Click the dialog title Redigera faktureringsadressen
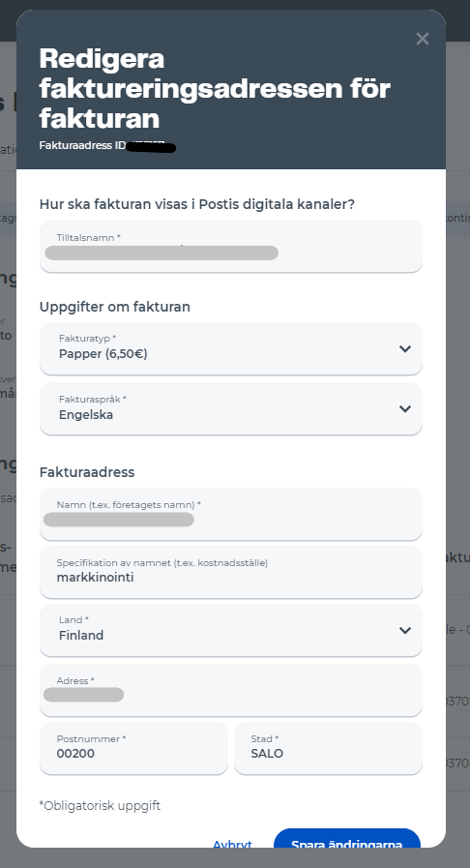 [215, 88]
